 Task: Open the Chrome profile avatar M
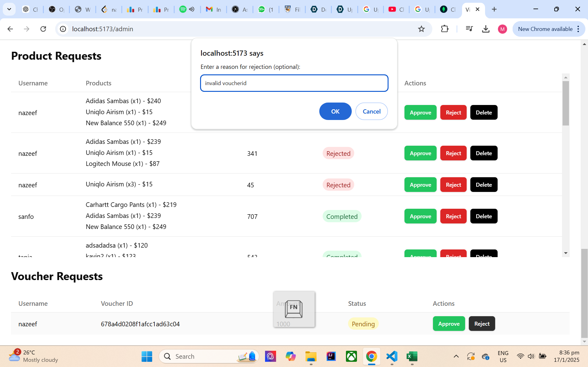(502, 29)
